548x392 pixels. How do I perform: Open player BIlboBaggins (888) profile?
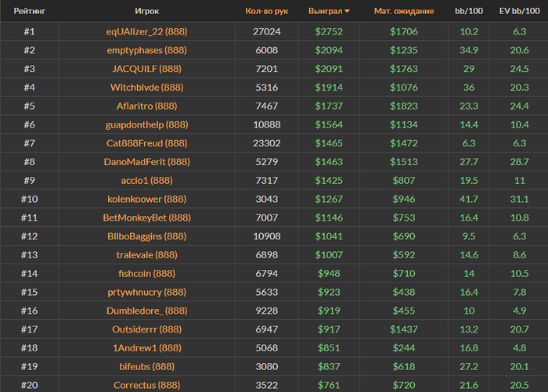147,236
